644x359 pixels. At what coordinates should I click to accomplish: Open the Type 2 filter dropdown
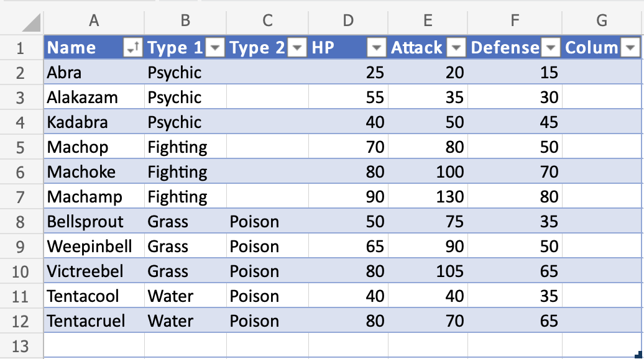(x=298, y=48)
